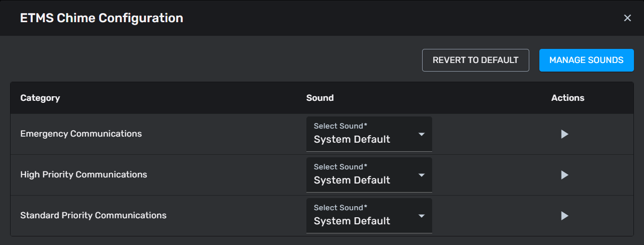The height and width of the screenshot is (245, 644).
Task: Click System Default value in High Priority row
Action: 352,180
